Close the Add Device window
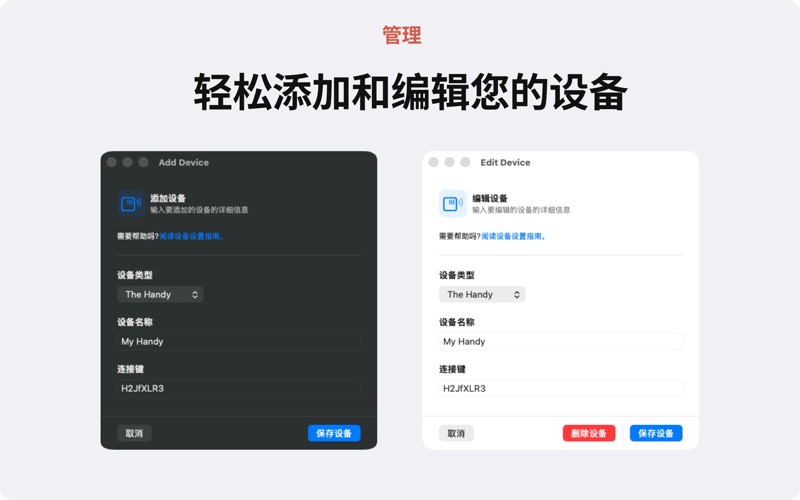800x500 pixels. pyautogui.click(x=112, y=162)
